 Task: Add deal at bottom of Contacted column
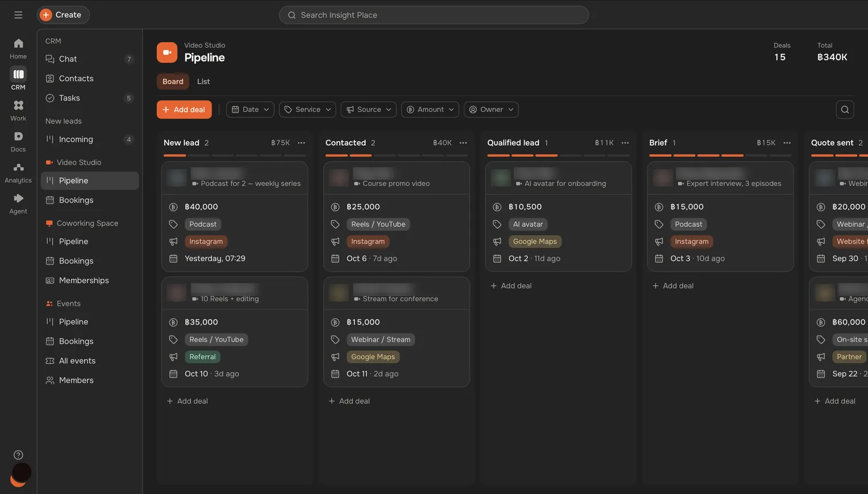(349, 401)
